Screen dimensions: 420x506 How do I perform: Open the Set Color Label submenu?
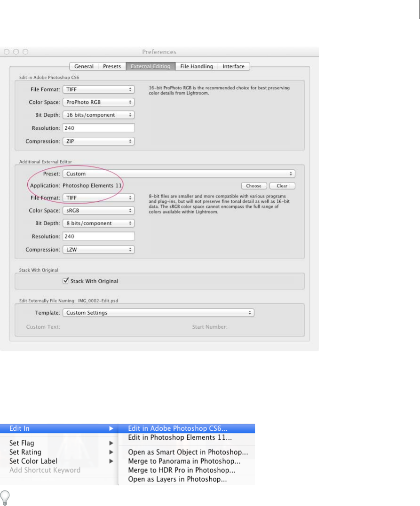pyautogui.click(x=59, y=461)
